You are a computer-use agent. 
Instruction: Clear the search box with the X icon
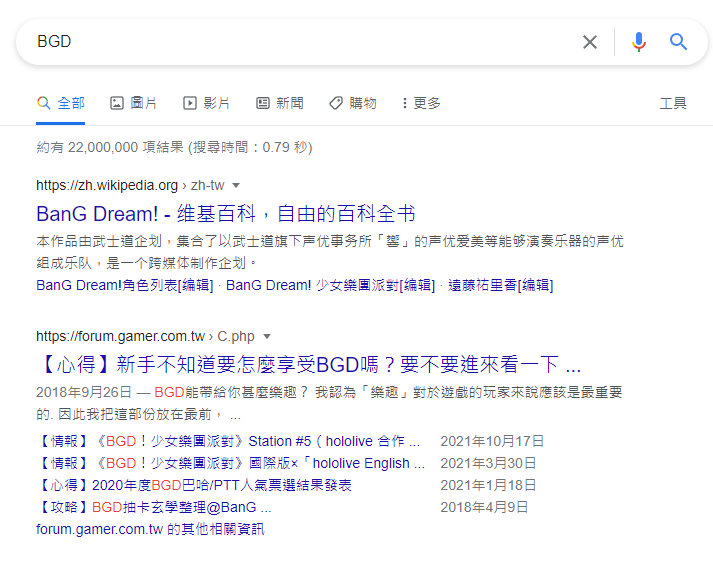590,42
